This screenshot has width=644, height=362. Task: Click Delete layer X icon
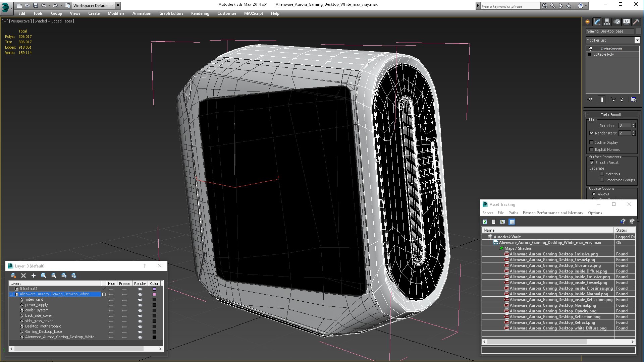(x=23, y=276)
